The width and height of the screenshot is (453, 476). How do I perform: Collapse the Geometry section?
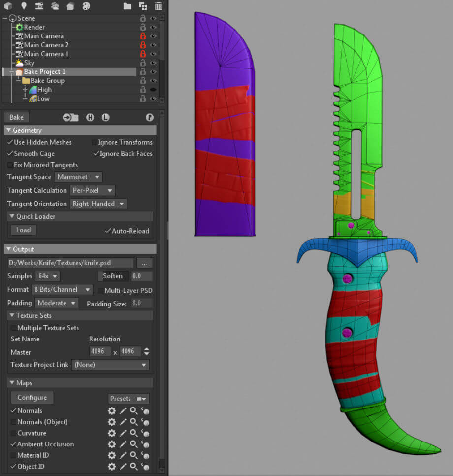tap(9, 130)
